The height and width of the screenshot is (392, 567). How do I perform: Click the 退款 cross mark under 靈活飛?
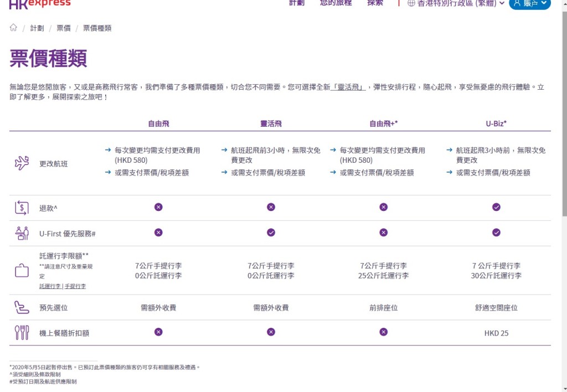click(271, 207)
